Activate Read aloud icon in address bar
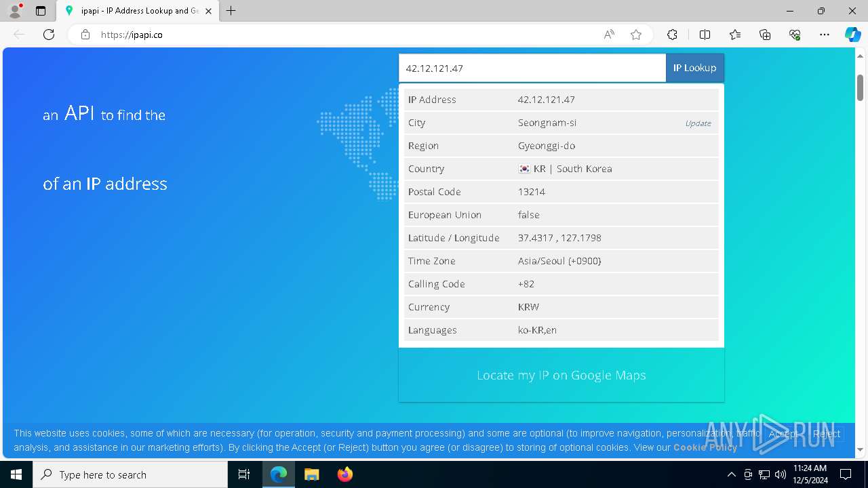Screen dimensions: 868x488 pyautogui.click(x=609, y=35)
